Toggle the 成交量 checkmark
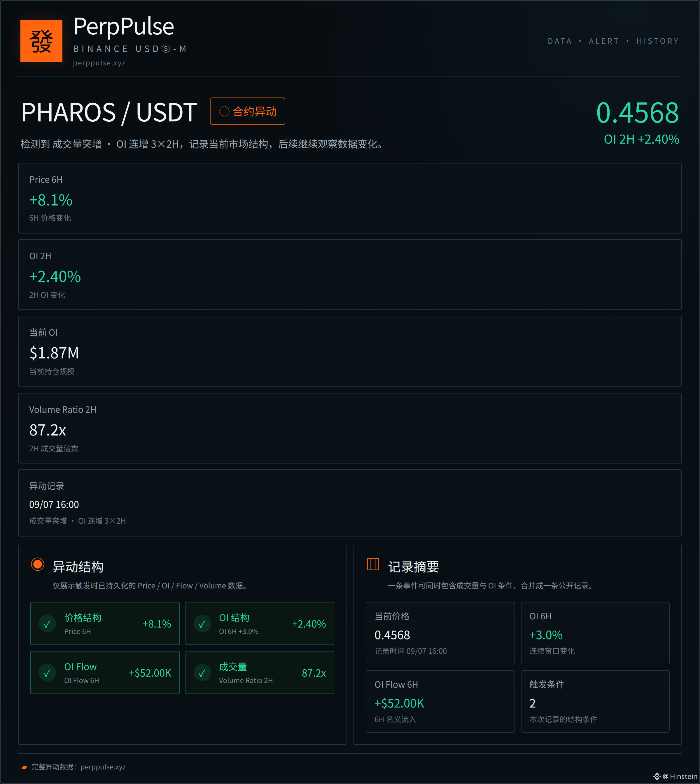 (202, 673)
